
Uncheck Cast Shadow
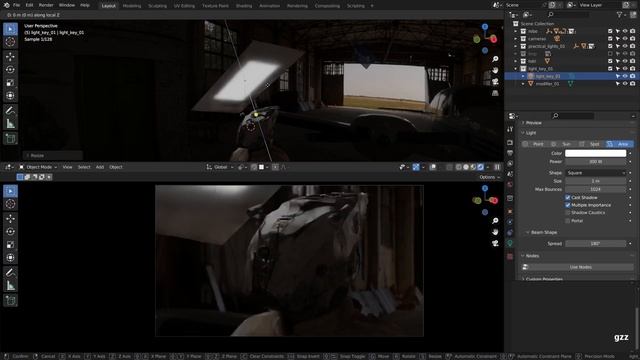tap(568, 198)
